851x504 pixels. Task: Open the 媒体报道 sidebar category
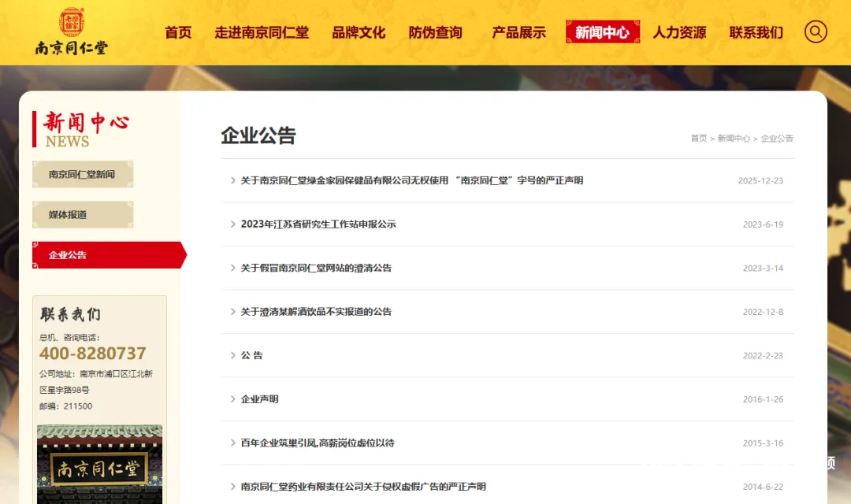coord(83,214)
